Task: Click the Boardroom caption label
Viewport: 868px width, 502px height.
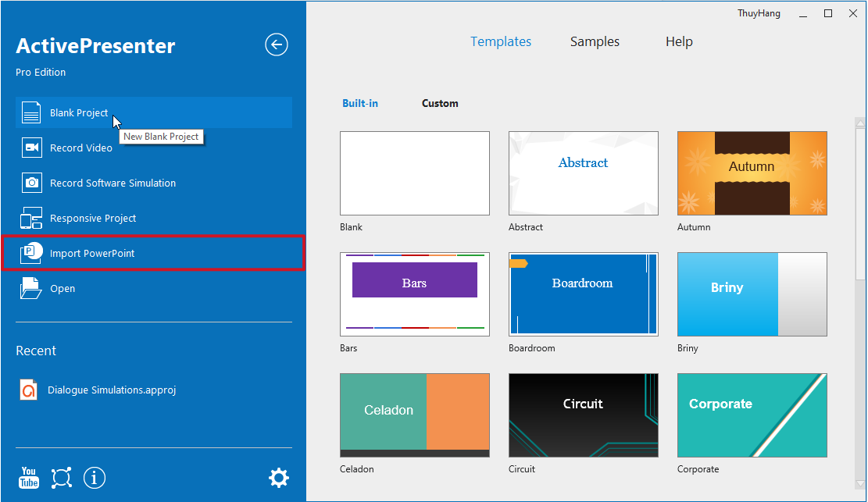Action: point(532,347)
